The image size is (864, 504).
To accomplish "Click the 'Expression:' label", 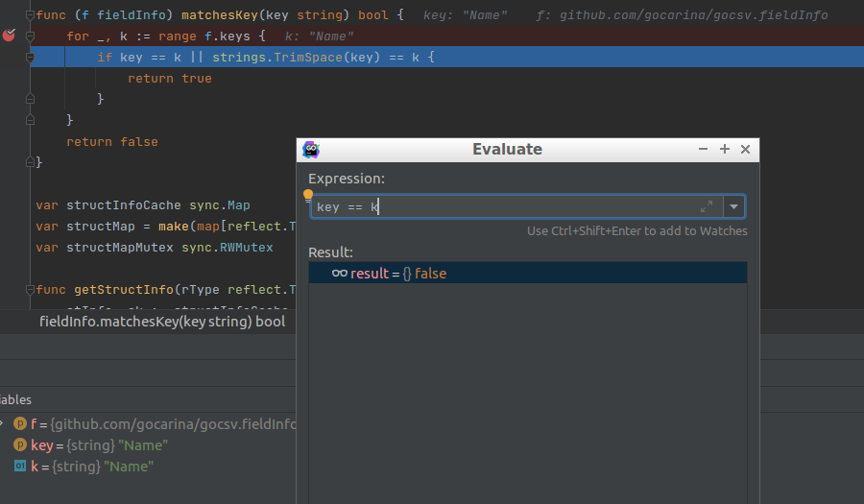I will pyautogui.click(x=347, y=179).
